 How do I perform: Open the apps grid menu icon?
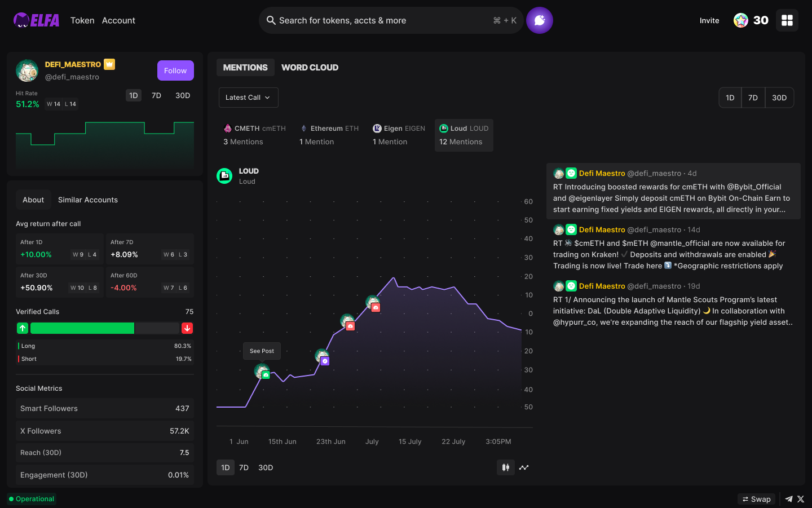pyautogui.click(x=787, y=20)
